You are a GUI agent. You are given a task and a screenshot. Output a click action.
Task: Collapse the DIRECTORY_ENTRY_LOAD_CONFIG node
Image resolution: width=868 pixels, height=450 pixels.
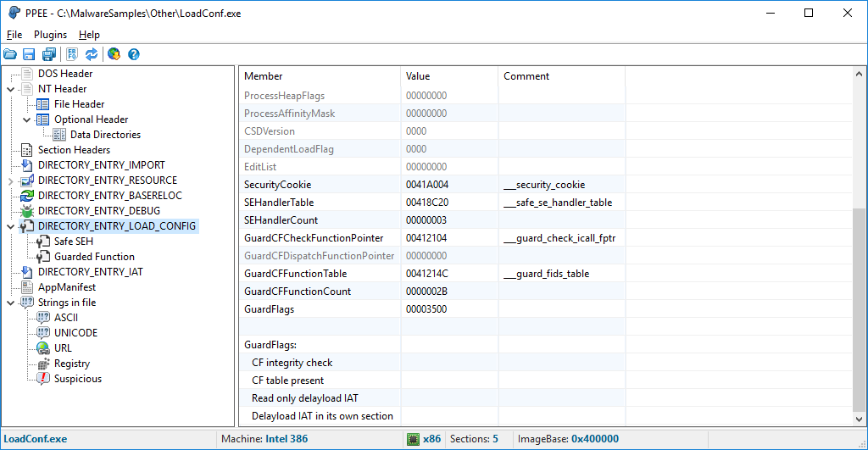coord(10,226)
